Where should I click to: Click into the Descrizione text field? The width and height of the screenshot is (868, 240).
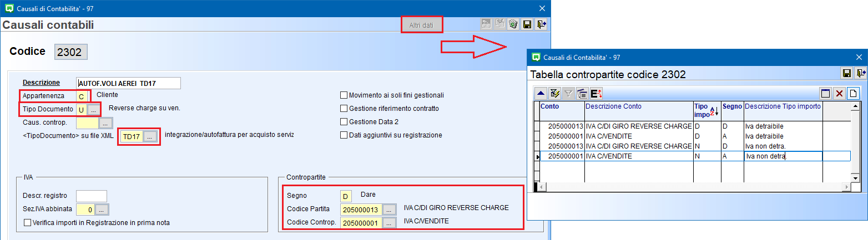pos(129,83)
